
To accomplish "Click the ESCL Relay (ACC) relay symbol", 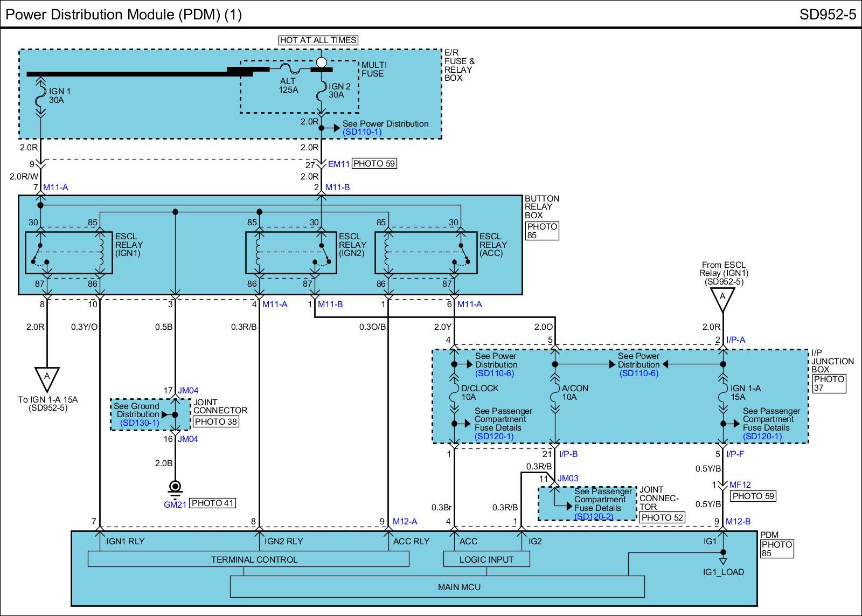I will [x=426, y=253].
